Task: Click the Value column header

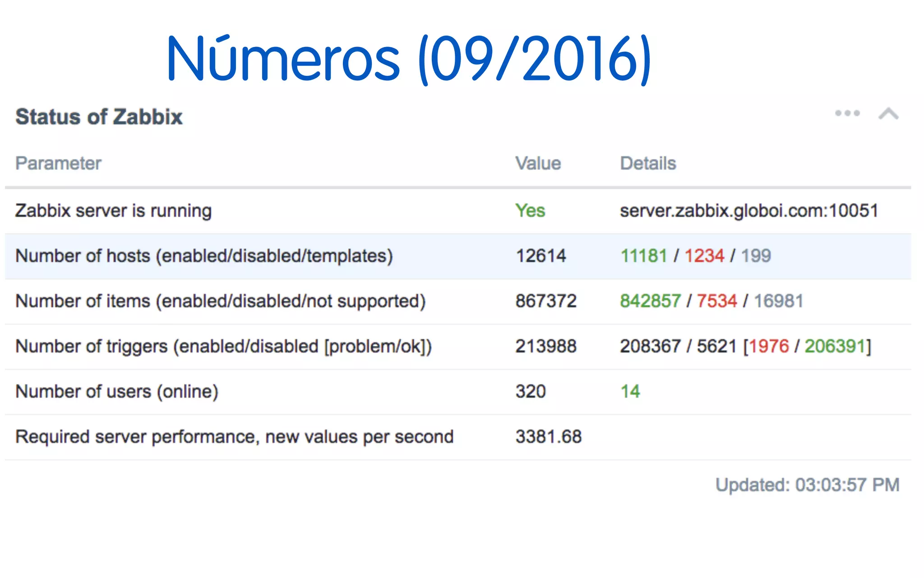Action: pos(538,163)
